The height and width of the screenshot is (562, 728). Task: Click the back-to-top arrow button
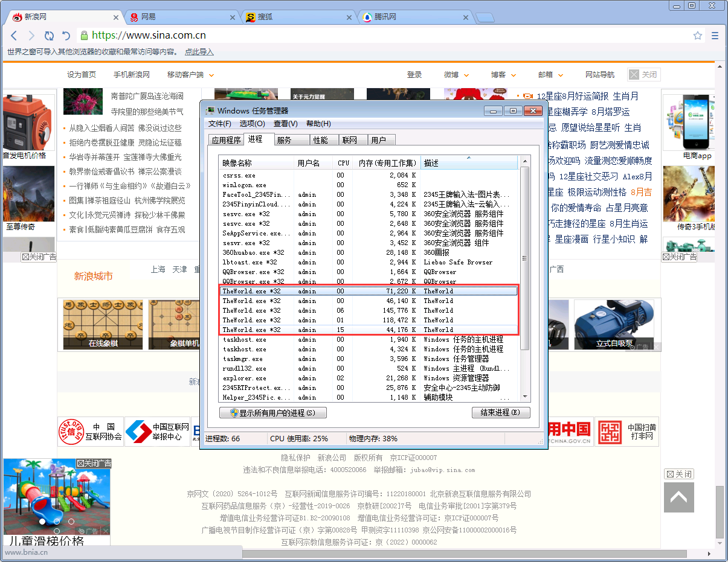pos(678,497)
